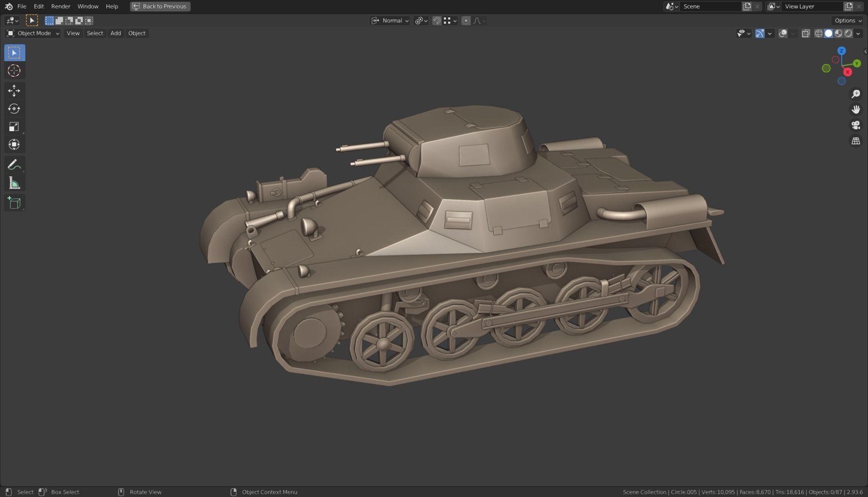
Task: Switch to rendered viewport shading
Action: click(x=848, y=33)
